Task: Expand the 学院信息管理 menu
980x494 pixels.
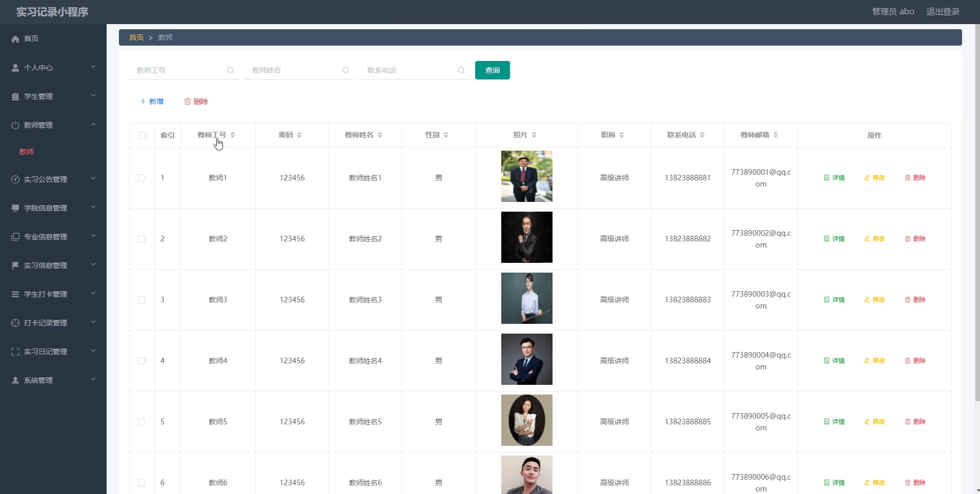Action: 53,208
